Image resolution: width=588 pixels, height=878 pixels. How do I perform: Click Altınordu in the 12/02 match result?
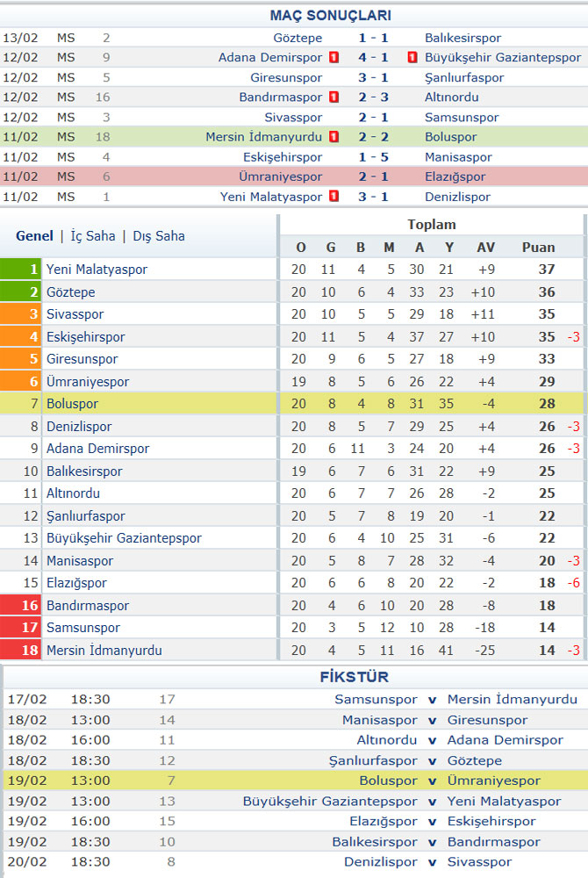pos(451,97)
